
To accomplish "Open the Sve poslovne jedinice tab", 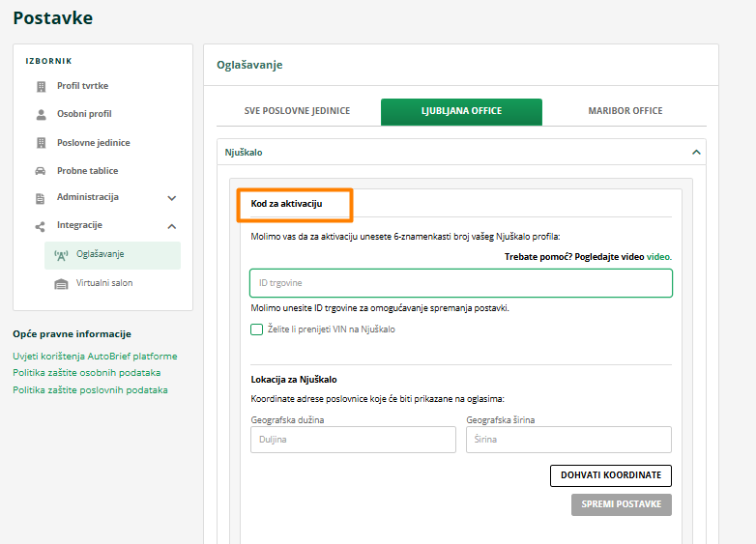I will pyautogui.click(x=297, y=111).
